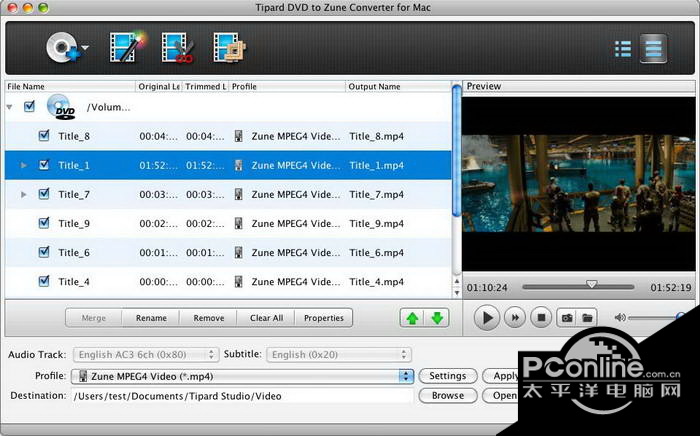Open the Crop video tool
The height and width of the screenshot is (436, 700).
click(229, 47)
